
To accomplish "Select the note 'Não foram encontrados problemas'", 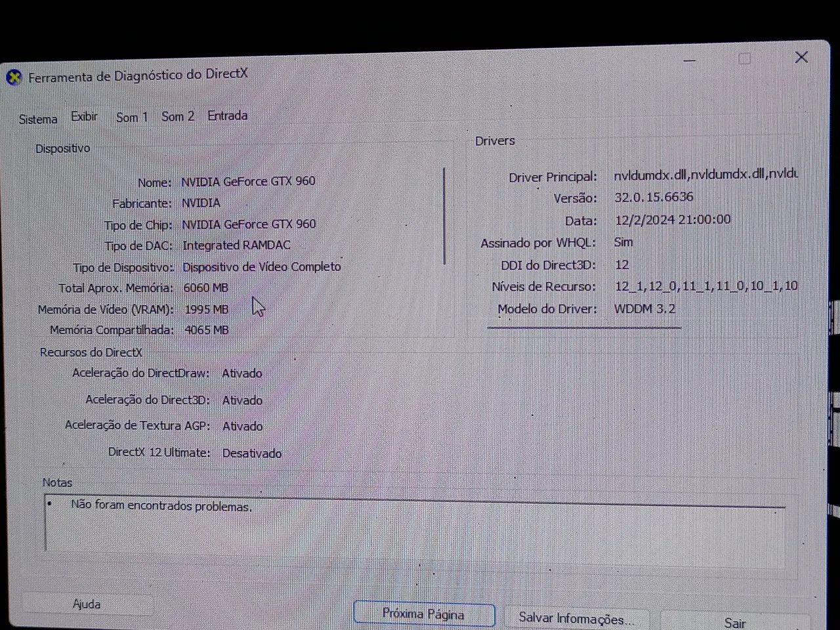I will point(159,506).
